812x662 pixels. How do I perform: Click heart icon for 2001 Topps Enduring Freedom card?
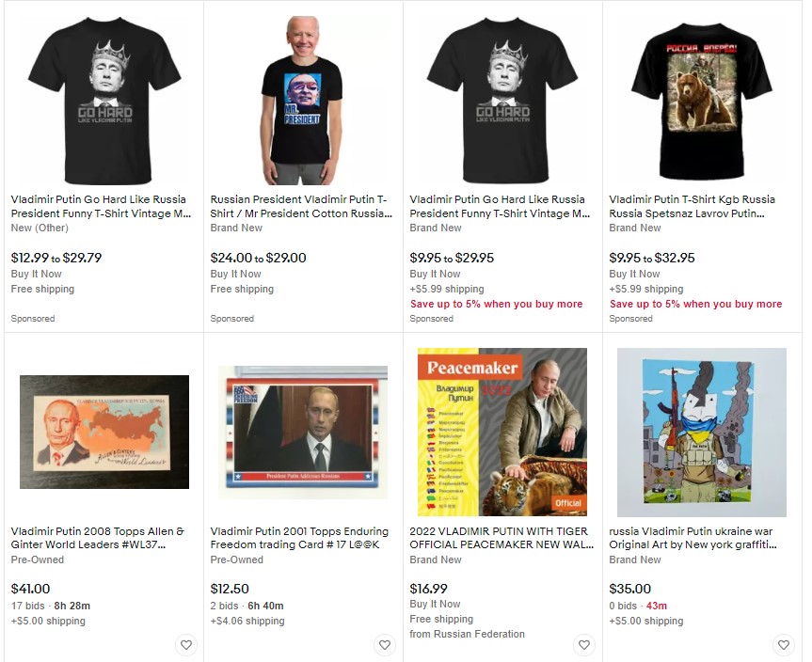pyautogui.click(x=384, y=645)
